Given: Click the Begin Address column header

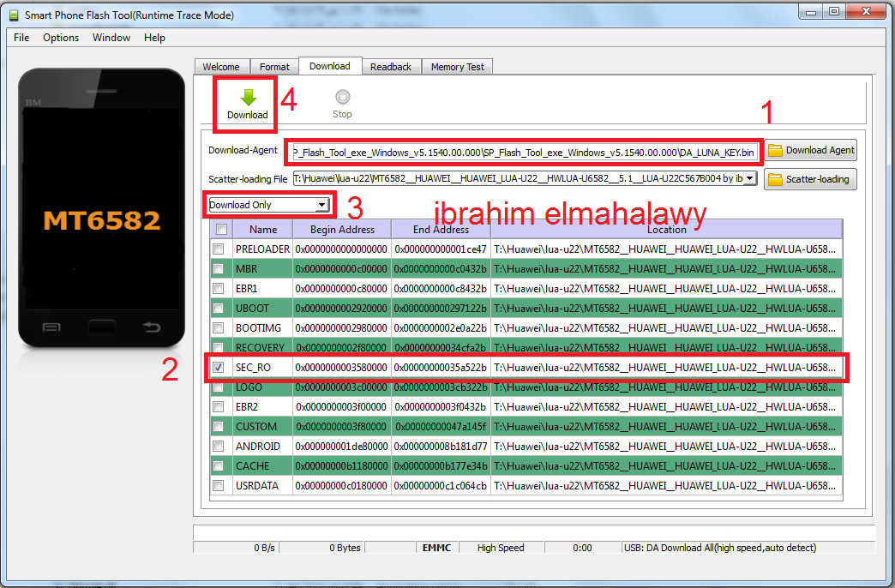Looking at the screenshot, I should click(x=342, y=230).
